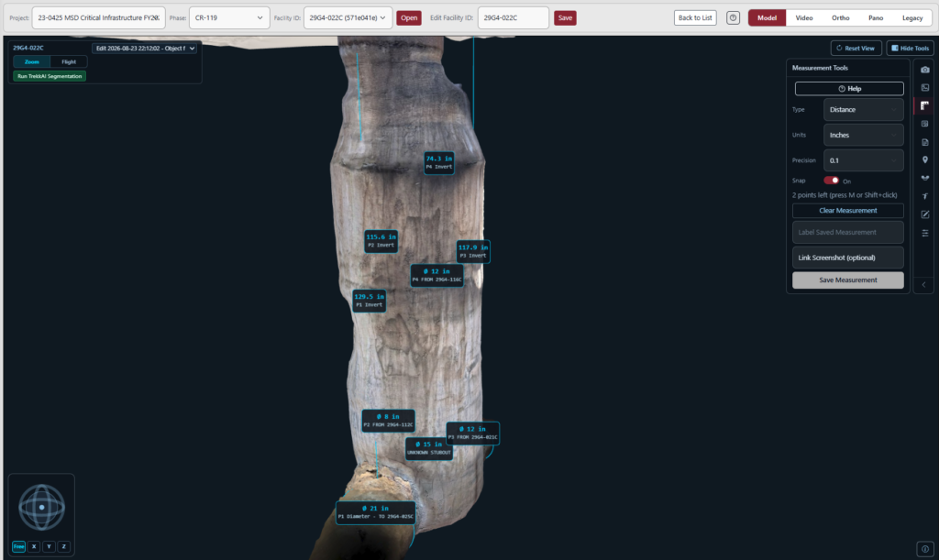Viewport: 939px width, 560px height.
Task: Click the info icon at bottom right
Action: coord(924,549)
